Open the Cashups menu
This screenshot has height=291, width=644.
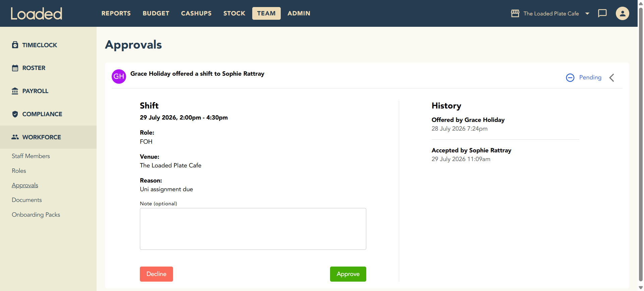[196, 13]
